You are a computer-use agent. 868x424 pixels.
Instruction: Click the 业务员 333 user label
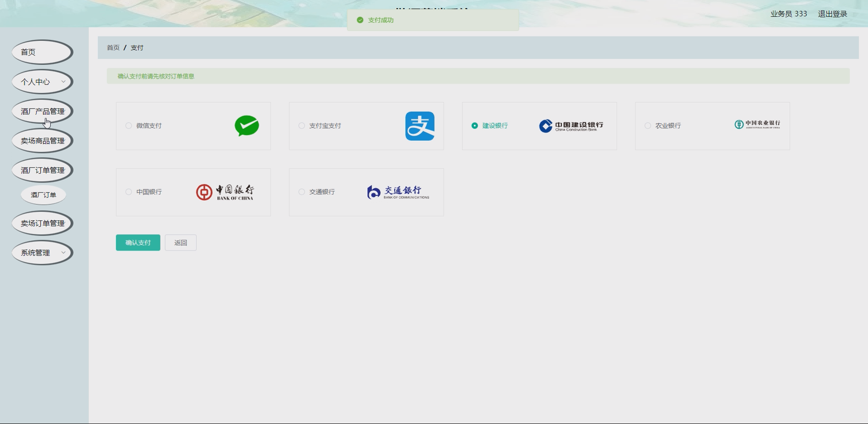pyautogui.click(x=789, y=14)
